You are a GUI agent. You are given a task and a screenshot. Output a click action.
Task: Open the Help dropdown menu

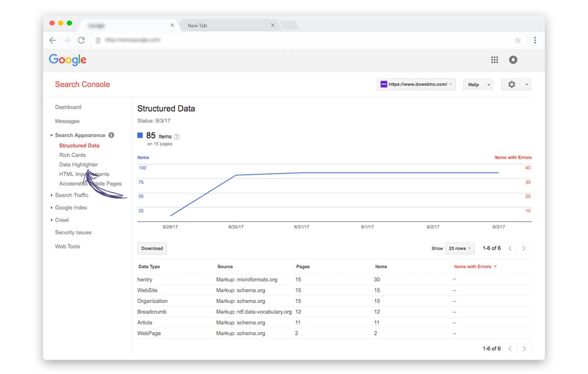(478, 84)
